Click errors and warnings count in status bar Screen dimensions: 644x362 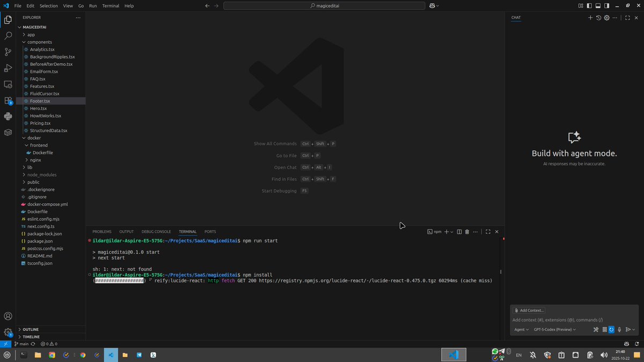click(x=49, y=344)
